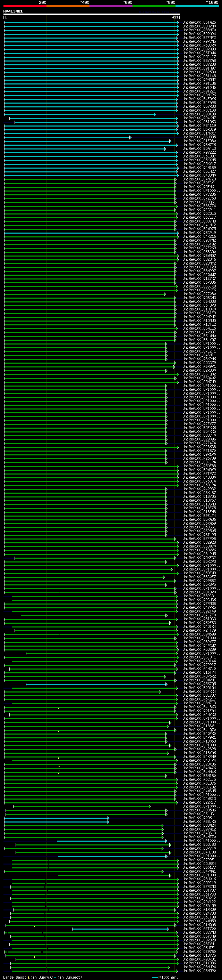
Task: Click the white query bar spanning 1 to 411
Action: coord(92,14)
